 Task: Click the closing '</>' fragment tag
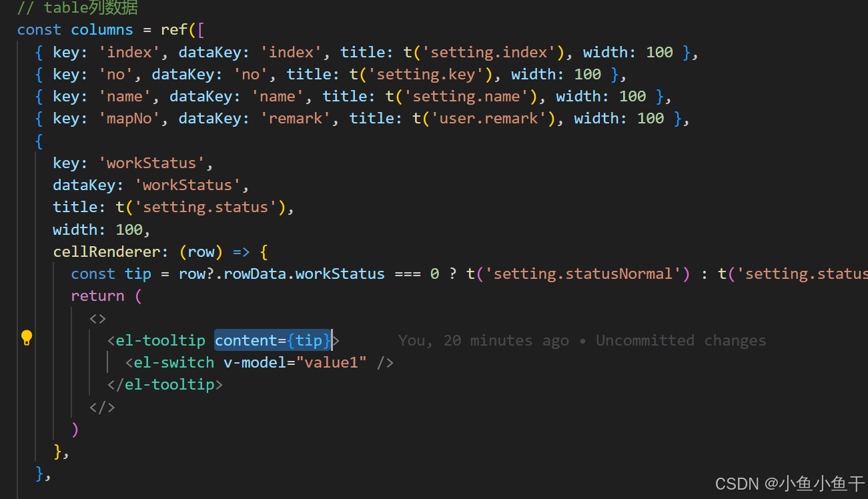102,406
